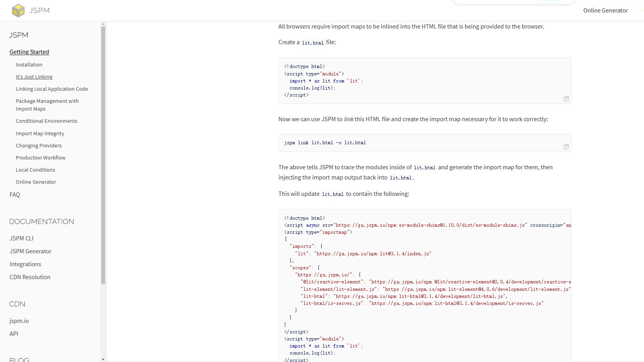
Task: Click the JSPM sidebar section heading
Action: (x=19, y=35)
